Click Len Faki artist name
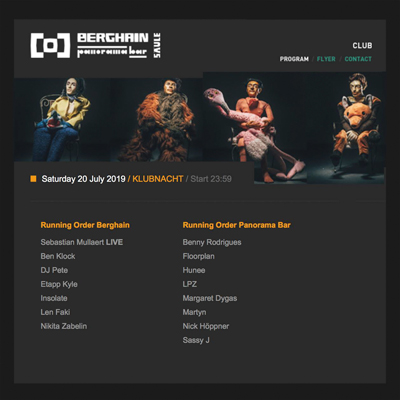Viewport: 400px width, 400px height. point(55,312)
